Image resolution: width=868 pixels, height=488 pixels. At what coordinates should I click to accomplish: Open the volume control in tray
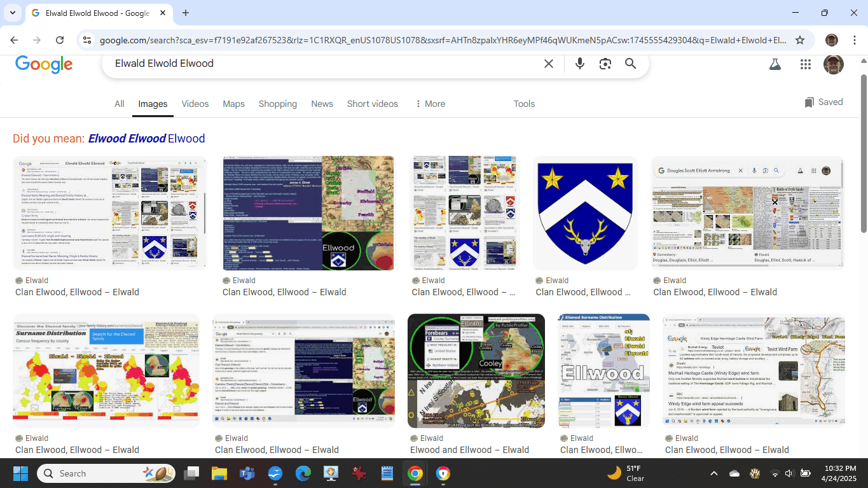[789, 473]
